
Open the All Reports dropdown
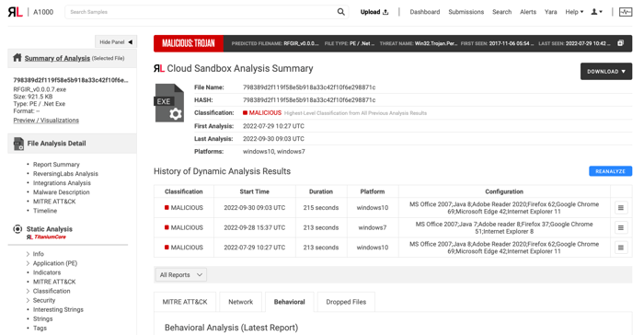(180, 274)
